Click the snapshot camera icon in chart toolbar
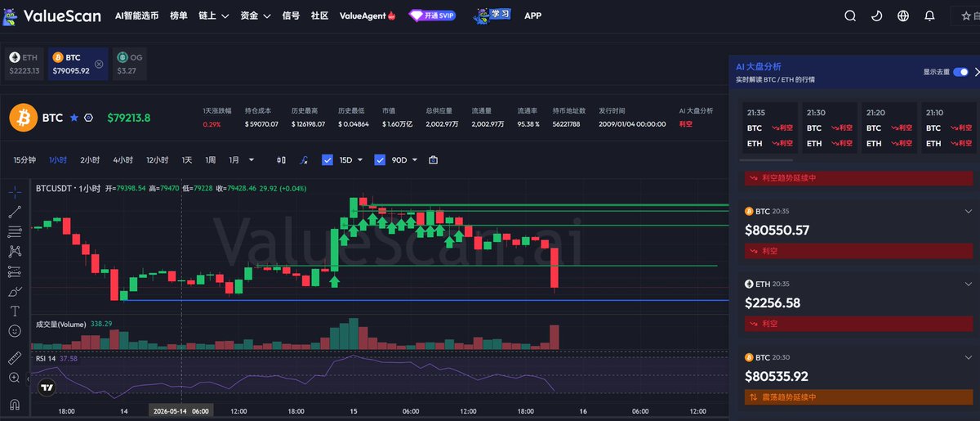Viewport: 980px width, 421px height. coord(434,160)
